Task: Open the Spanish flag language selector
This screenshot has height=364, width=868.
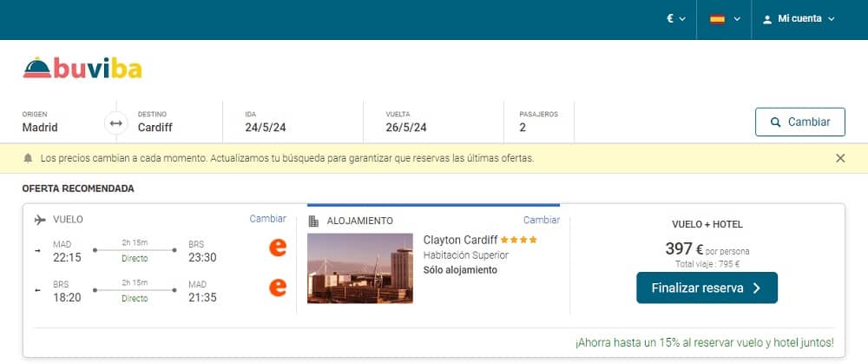Action: pyautogui.click(x=725, y=19)
